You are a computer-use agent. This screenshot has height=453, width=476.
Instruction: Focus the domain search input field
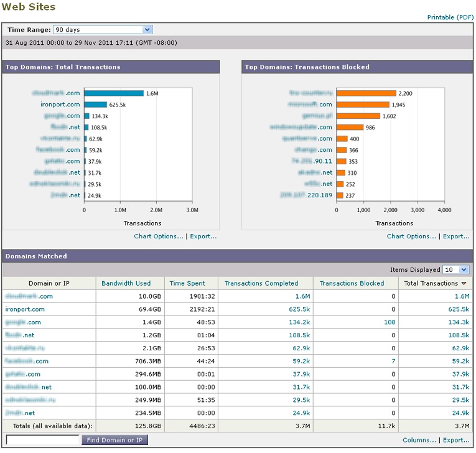click(43, 440)
